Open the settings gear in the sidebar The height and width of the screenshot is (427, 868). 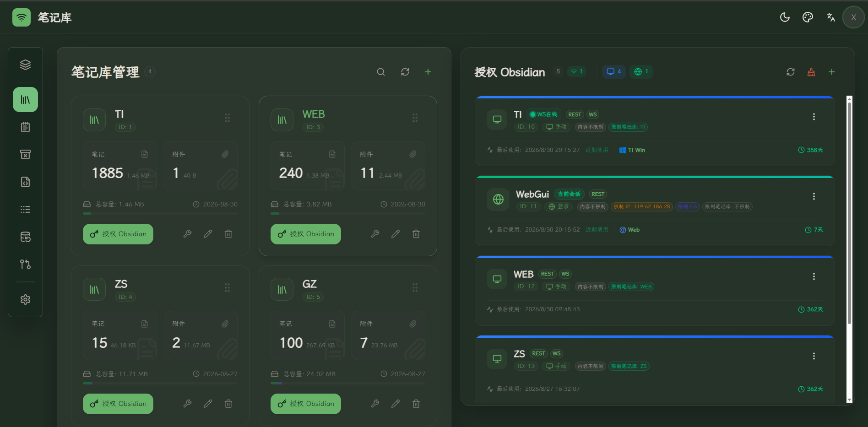click(x=25, y=300)
